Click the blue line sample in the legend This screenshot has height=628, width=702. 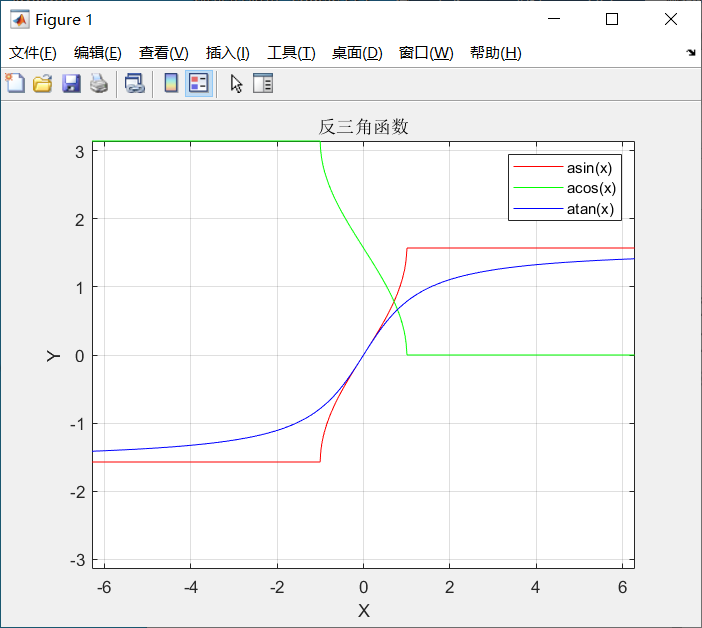[x=538, y=208]
